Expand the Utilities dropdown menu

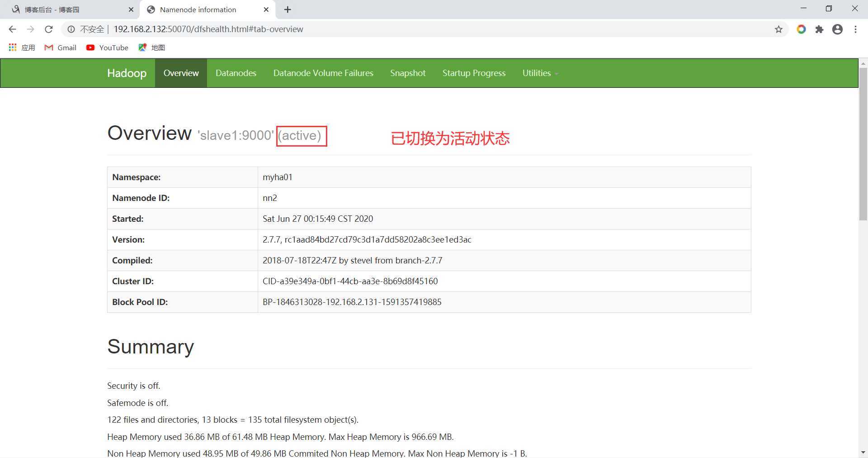(540, 73)
